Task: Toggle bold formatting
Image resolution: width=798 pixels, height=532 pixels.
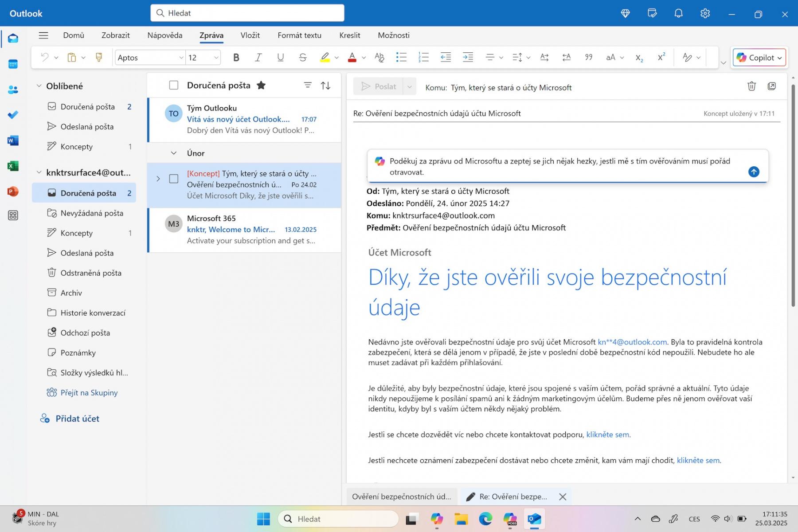Action: [236, 58]
